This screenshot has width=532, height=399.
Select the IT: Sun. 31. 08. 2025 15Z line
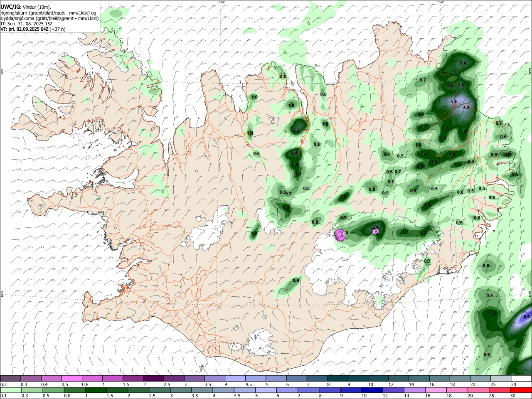(27, 24)
